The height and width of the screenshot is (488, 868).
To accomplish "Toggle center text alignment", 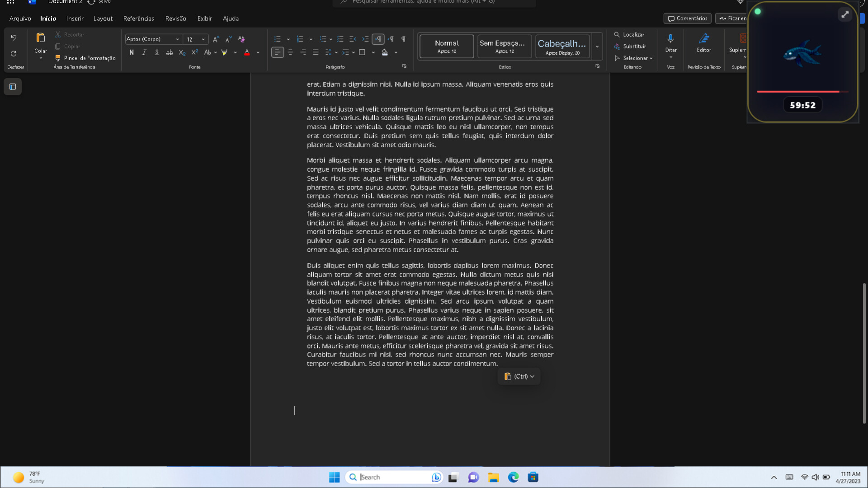I will tap(290, 52).
